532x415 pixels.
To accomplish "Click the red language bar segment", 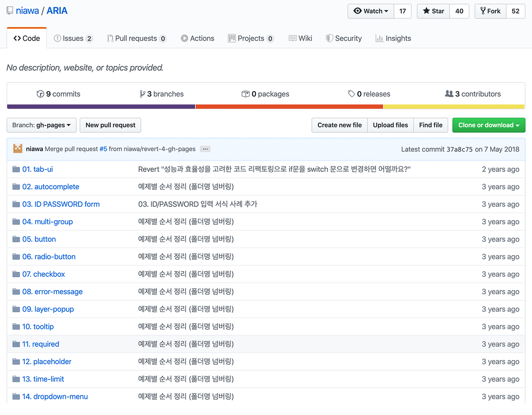I will (x=290, y=107).
